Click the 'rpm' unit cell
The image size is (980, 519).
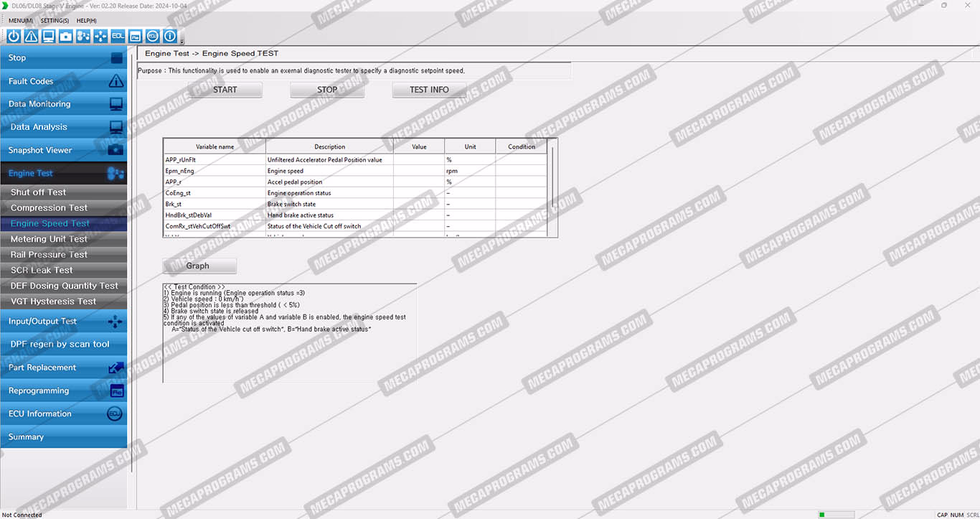click(470, 171)
